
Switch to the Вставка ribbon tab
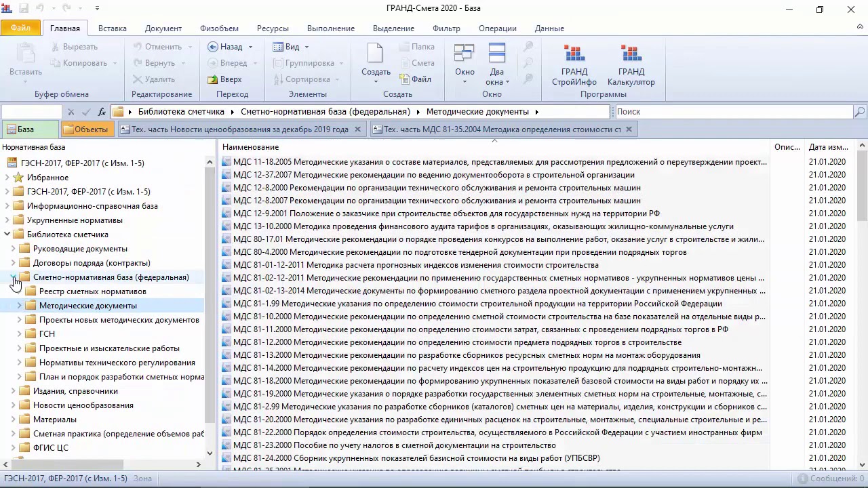tap(112, 28)
